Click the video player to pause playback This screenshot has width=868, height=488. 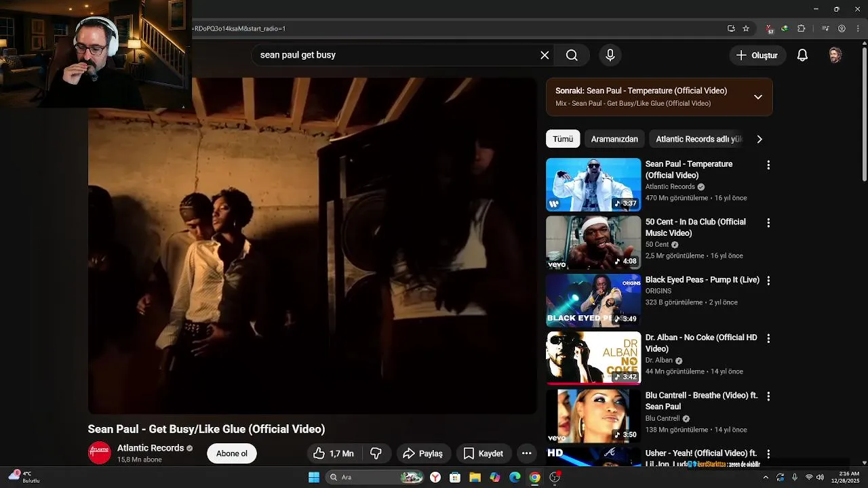pos(312,245)
